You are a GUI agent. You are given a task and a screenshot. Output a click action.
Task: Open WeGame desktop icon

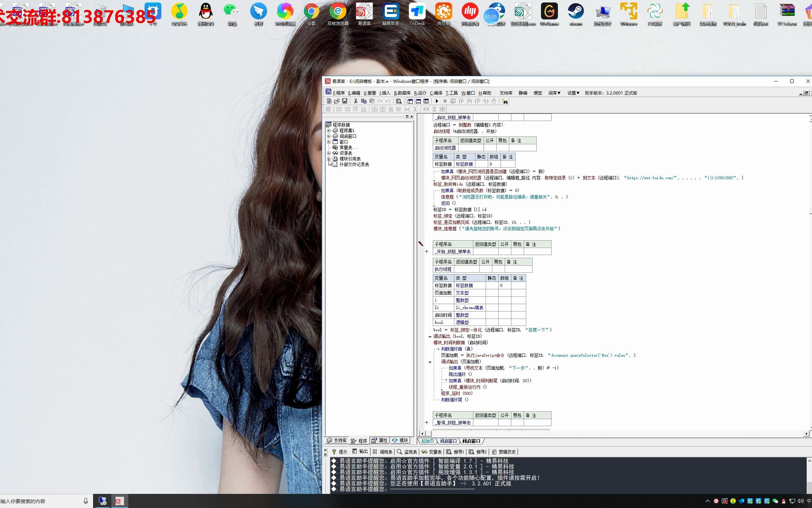coord(549,14)
